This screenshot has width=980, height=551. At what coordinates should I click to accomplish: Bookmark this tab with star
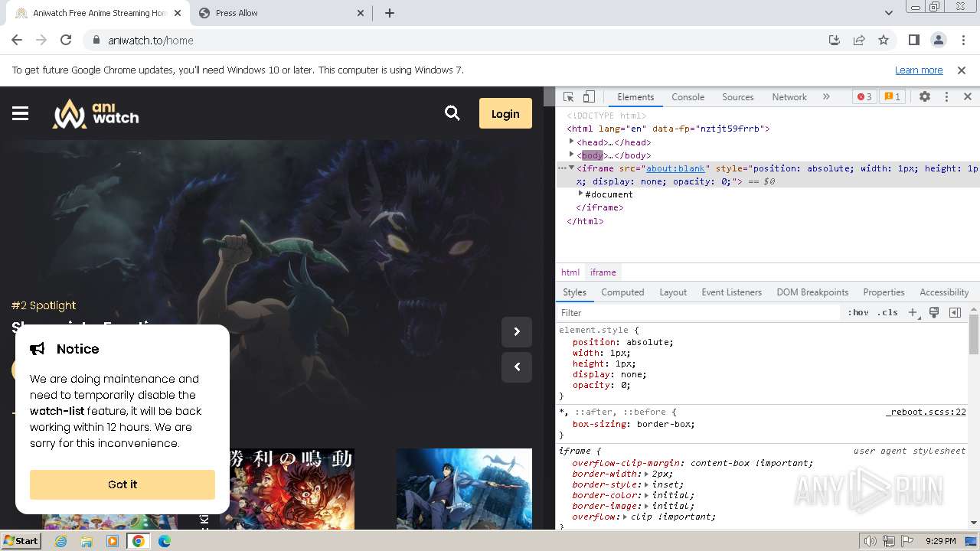click(884, 40)
